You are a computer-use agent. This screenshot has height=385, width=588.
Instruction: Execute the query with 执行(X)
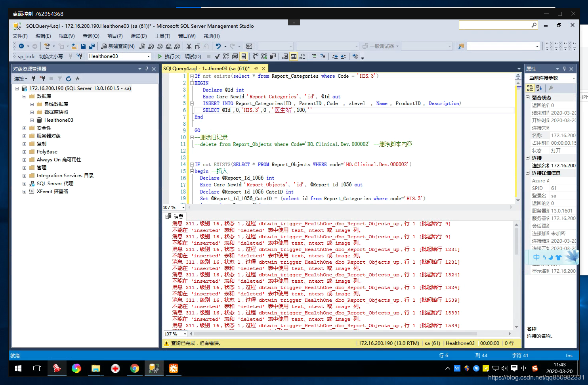tap(172, 56)
